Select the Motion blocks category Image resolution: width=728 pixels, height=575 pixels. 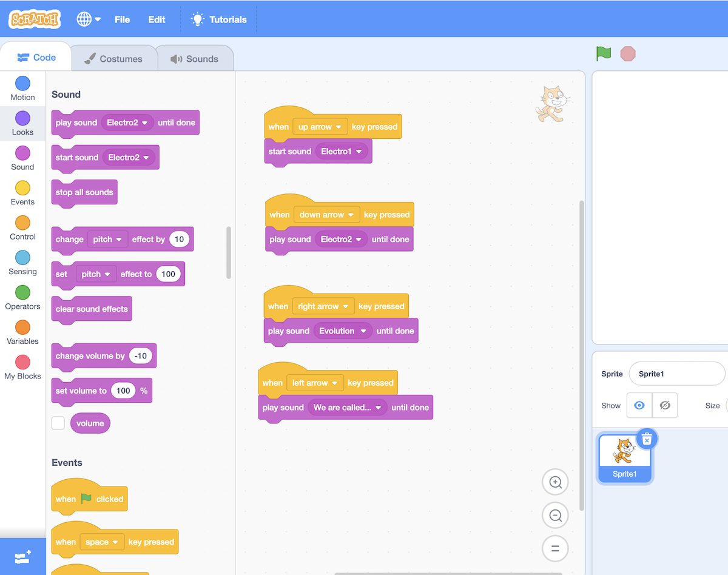click(x=22, y=88)
